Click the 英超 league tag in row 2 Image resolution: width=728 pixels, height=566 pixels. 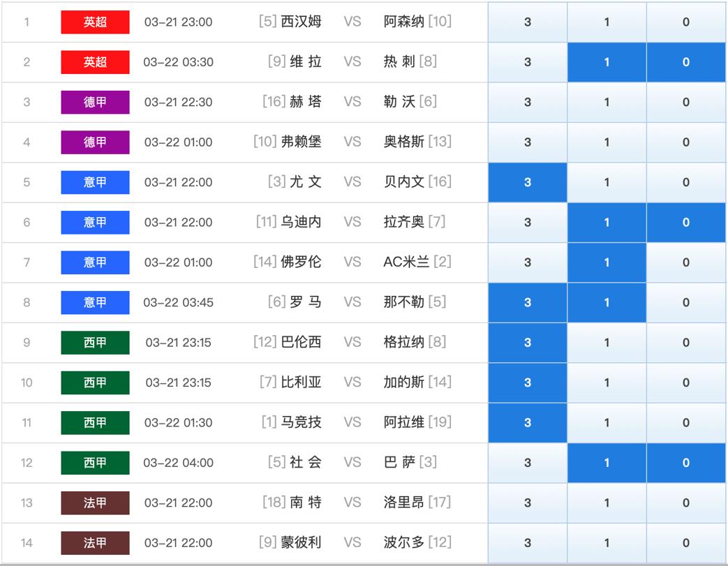point(95,62)
